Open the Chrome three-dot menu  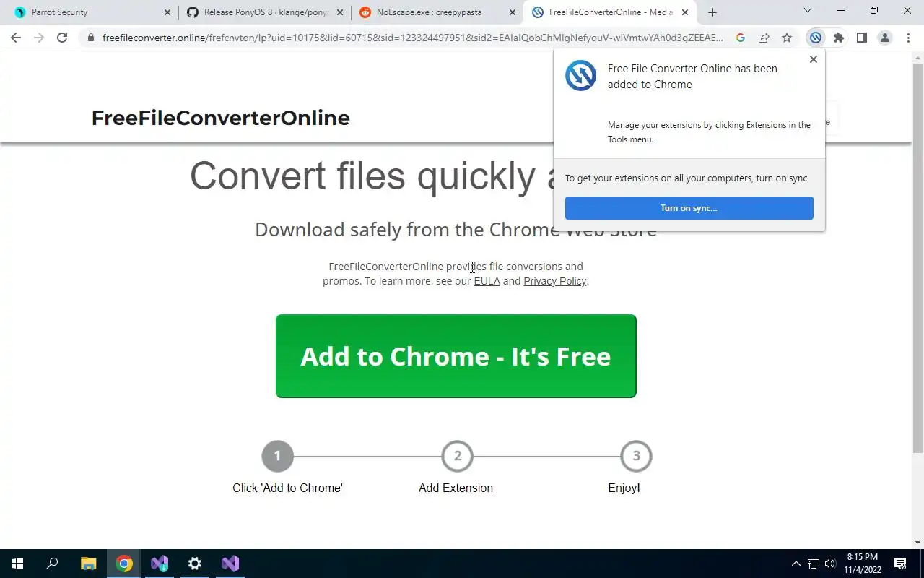(908, 38)
